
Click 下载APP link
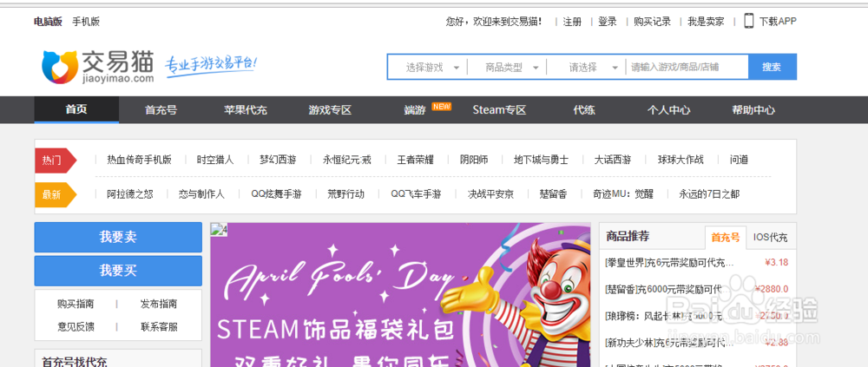tap(778, 22)
